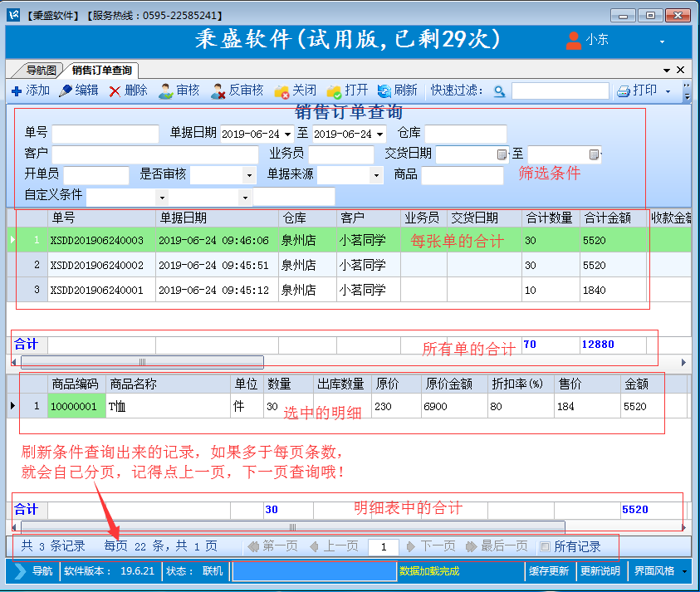
Task: Click the 打印 printer icon
Action: tap(624, 91)
